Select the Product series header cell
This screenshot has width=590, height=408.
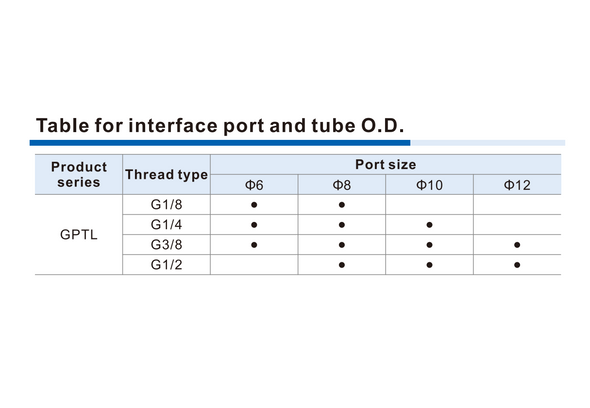pyautogui.click(x=79, y=175)
